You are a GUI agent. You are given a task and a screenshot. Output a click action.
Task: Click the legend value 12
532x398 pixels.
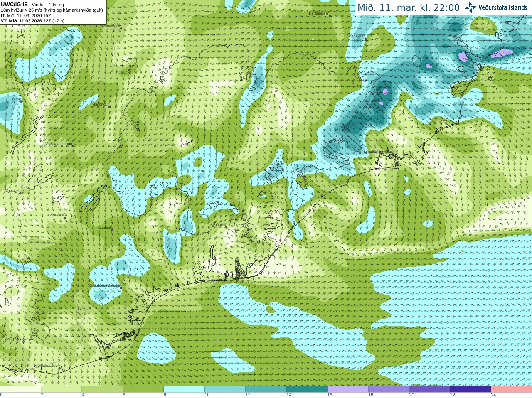coord(248,395)
